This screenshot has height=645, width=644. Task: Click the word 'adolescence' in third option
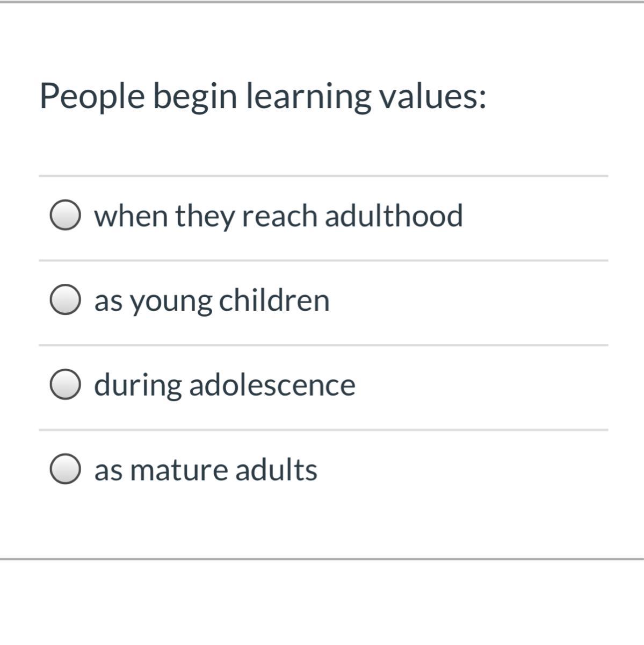272,385
